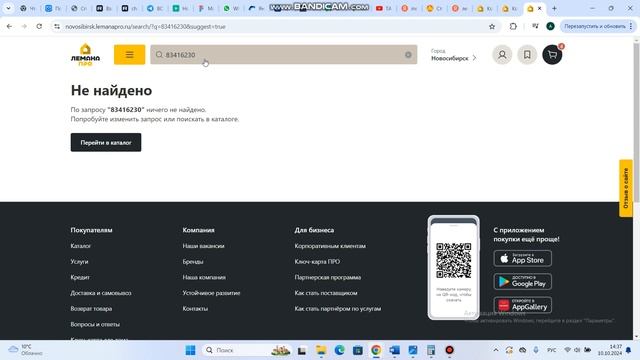This screenshot has height=360, width=640.
Task: Bookmark this page with the star icon
Action: click(x=492, y=27)
